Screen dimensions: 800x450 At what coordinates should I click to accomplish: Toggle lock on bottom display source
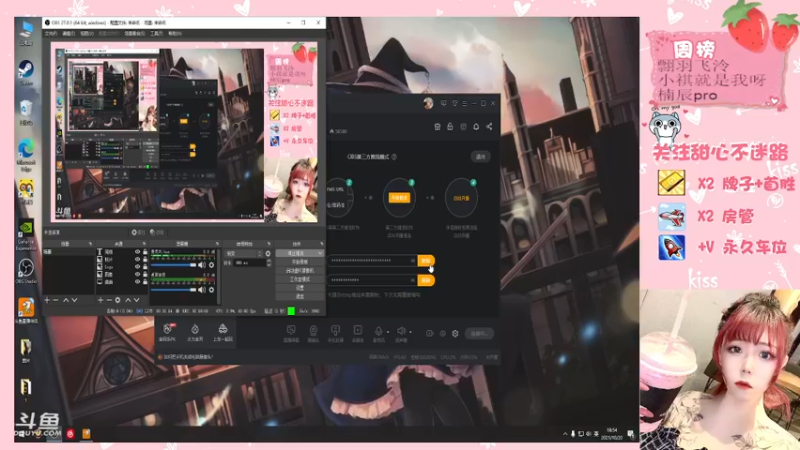145,282
